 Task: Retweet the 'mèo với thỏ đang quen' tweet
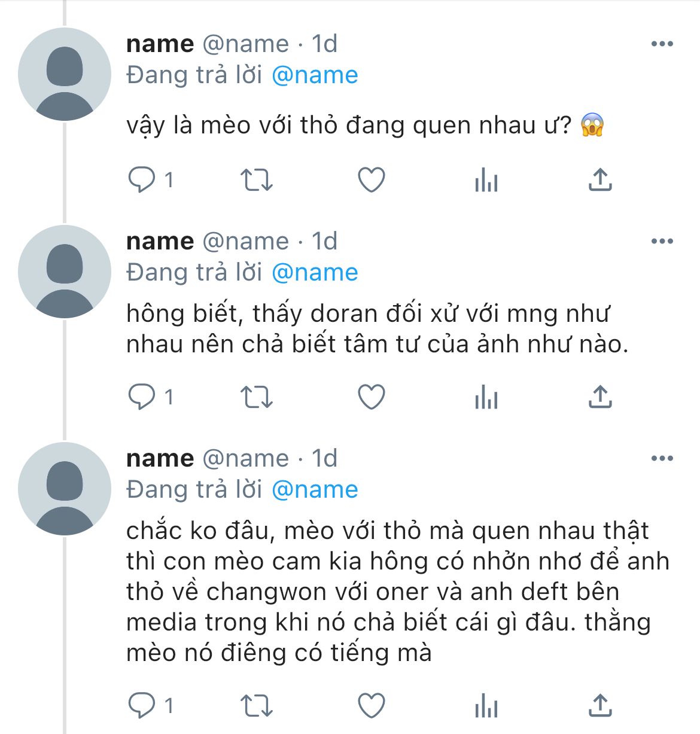coord(256,179)
